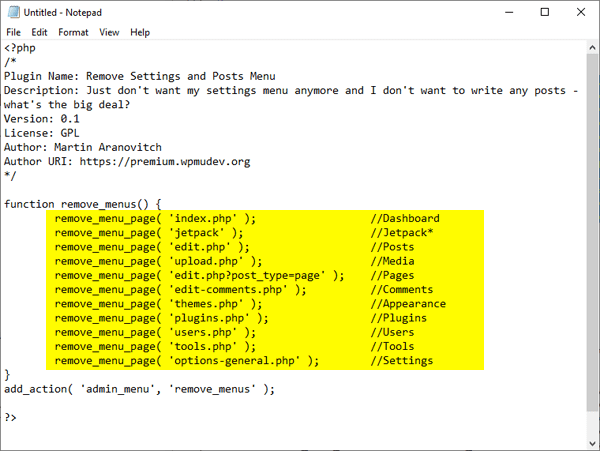The image size is (600, 451).
Task: Click the vertical scrollbar down arrow
Action: pos(591,427)
